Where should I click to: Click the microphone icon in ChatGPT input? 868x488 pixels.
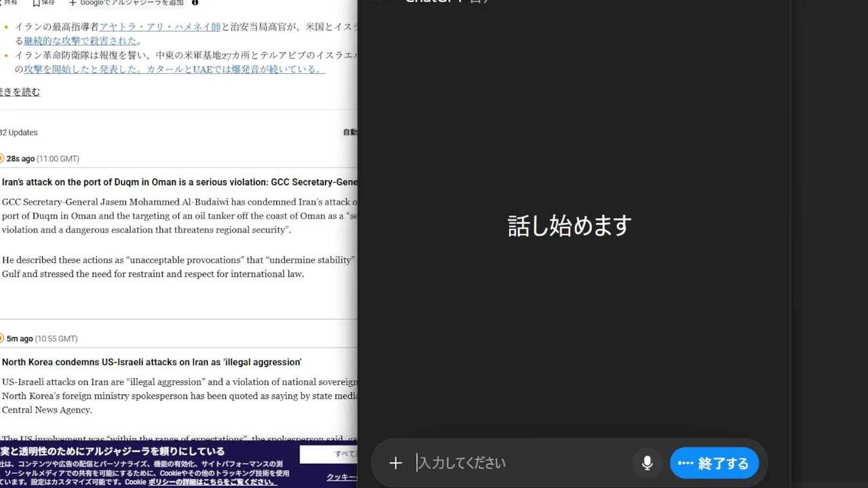coord(647,463)
